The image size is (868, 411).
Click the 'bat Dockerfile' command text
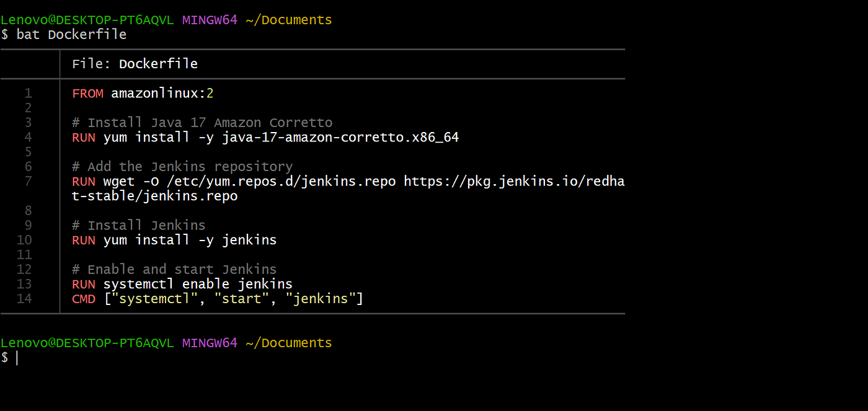tap(72, 35)
